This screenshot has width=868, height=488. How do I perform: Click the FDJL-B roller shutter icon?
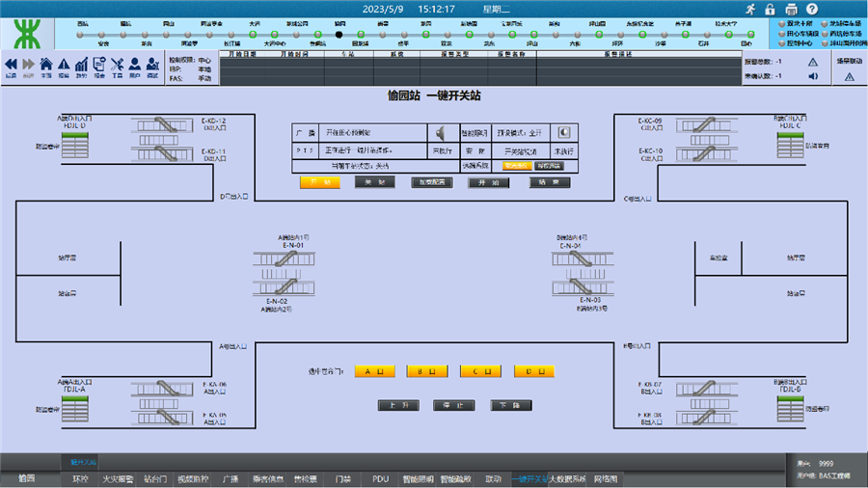791,408
